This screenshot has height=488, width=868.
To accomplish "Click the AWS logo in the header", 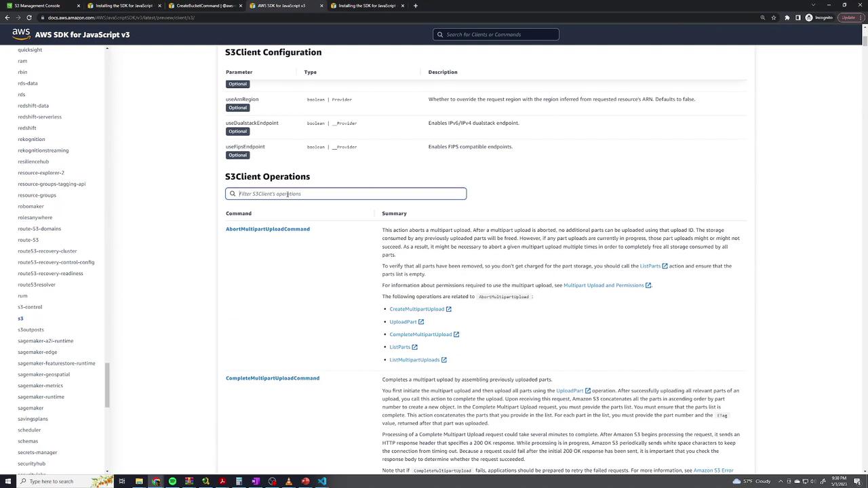I will click(x=20, y=35).
